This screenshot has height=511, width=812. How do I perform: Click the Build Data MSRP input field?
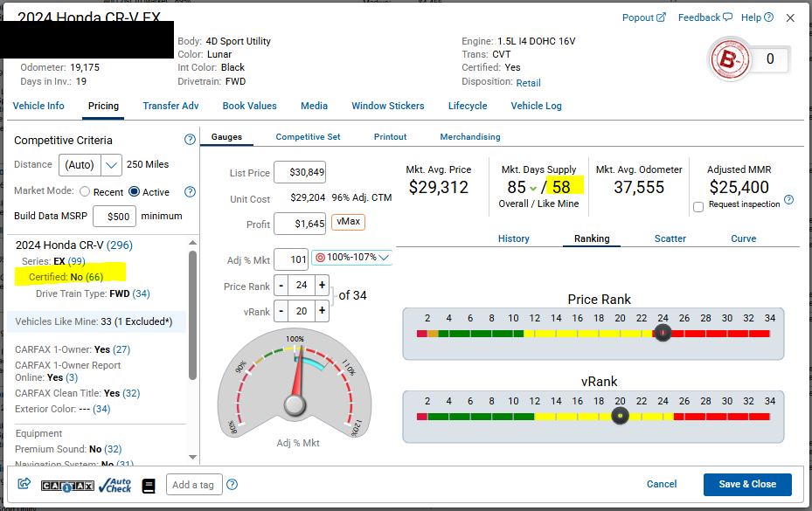115,217
